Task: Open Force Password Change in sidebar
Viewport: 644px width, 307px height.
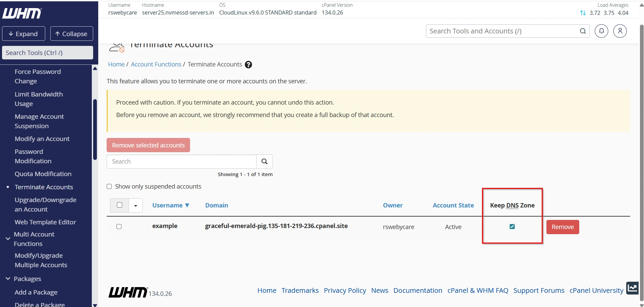Action: [38, 76]
